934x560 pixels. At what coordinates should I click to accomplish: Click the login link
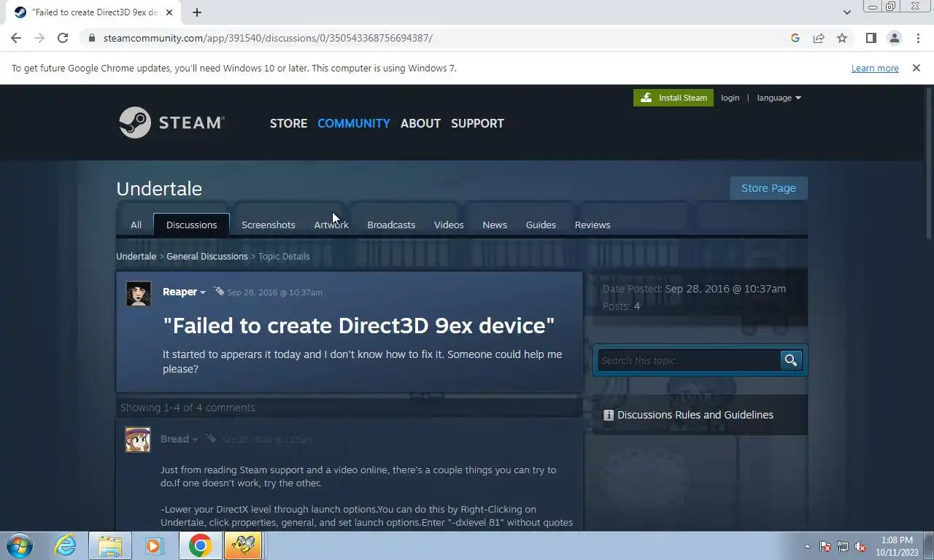pyautogui.click(x=730, y=98)
